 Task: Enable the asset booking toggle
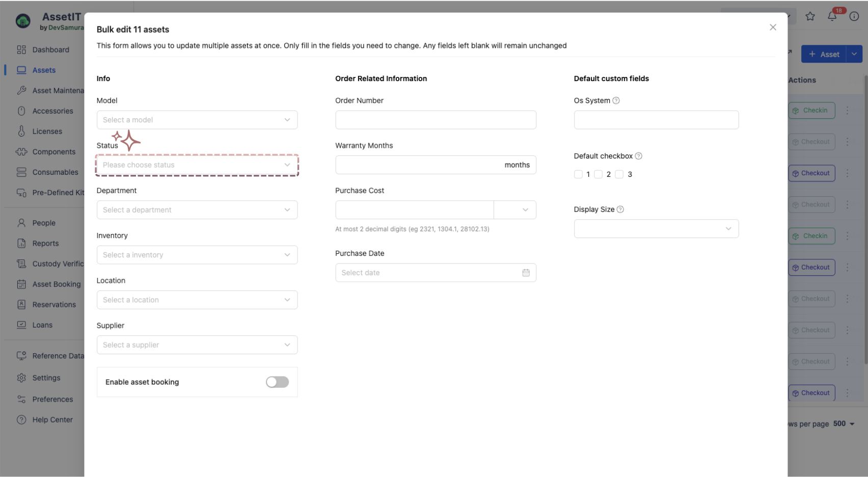[277, 382]
